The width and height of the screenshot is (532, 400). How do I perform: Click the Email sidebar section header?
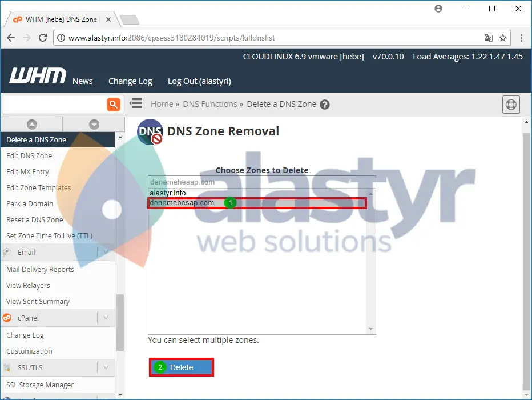point(58,252)
